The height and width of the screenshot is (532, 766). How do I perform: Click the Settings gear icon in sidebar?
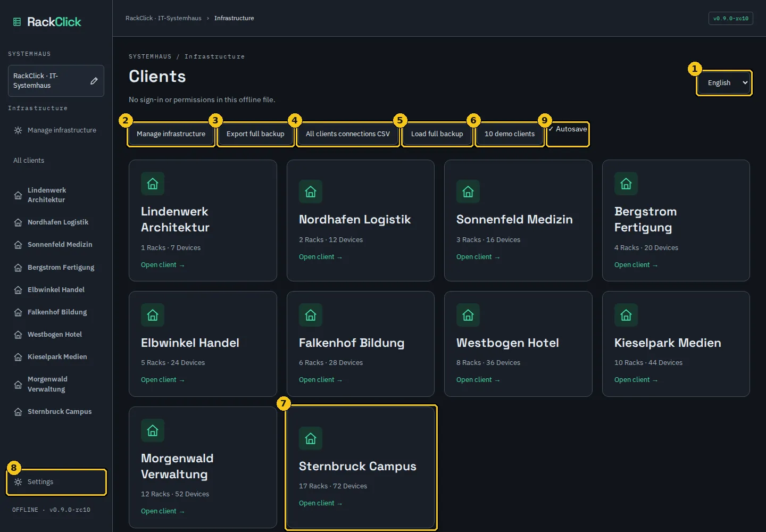coord(18,482)
